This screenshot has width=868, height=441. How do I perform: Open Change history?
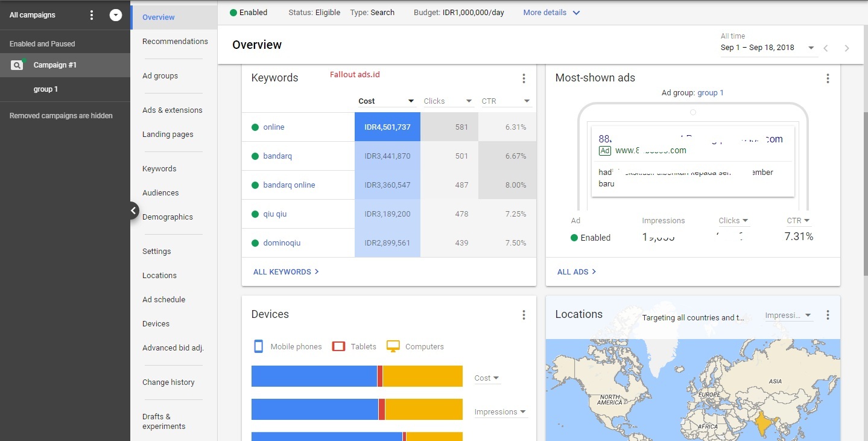pyautogui.click(x=168, y=382)
